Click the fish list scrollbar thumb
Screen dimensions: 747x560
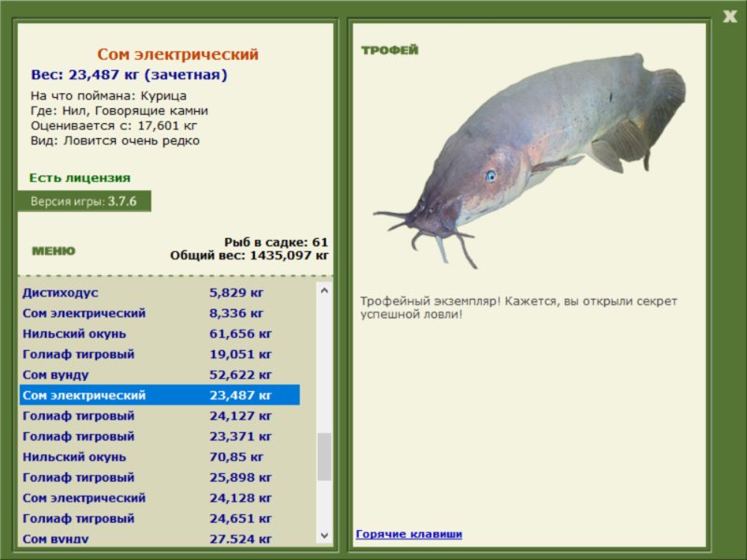[324, 456]
